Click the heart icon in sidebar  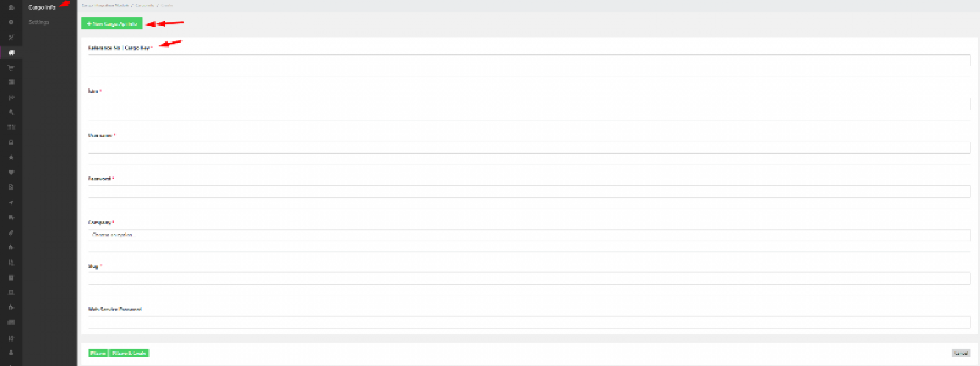[11, 172]
